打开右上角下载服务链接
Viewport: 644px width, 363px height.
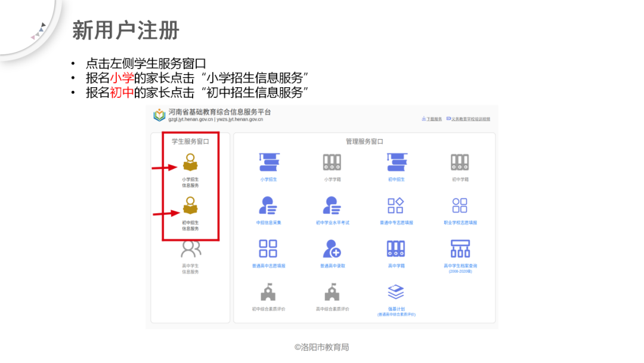click(433, 119)
